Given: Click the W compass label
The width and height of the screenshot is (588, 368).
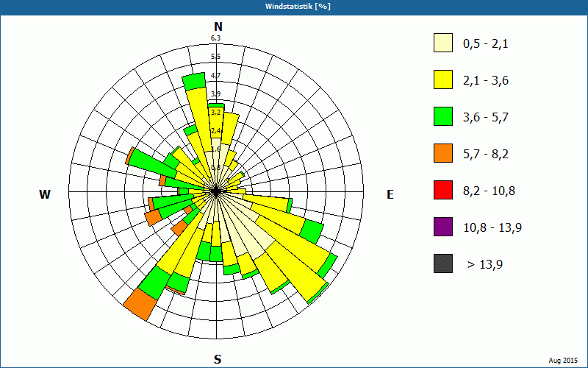Looking at the screenshot, I should click(x=45, y=194).
